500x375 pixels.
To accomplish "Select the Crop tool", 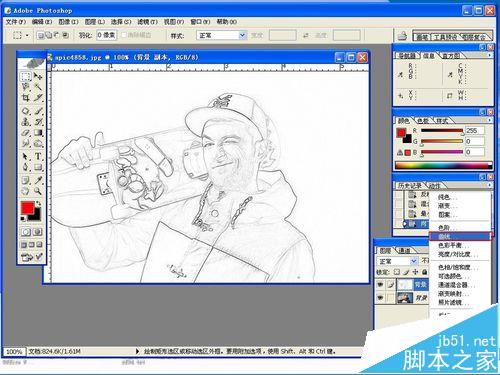I will [26, 98].
